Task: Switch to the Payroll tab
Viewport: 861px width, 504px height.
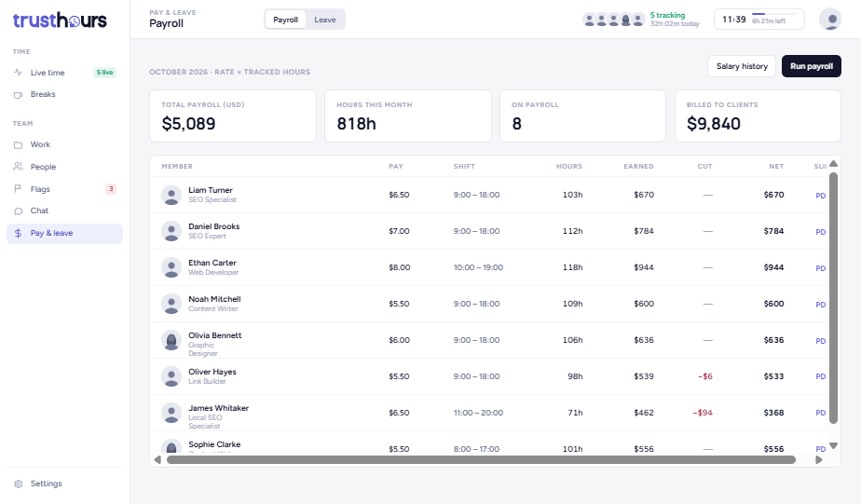Action: tap(285, 20)
